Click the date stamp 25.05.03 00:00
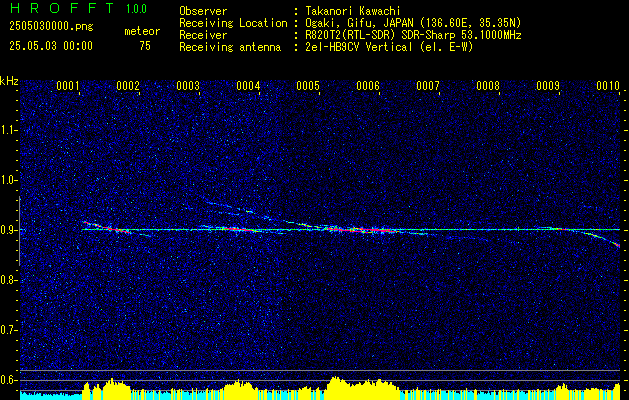 [x=51, y=46]
